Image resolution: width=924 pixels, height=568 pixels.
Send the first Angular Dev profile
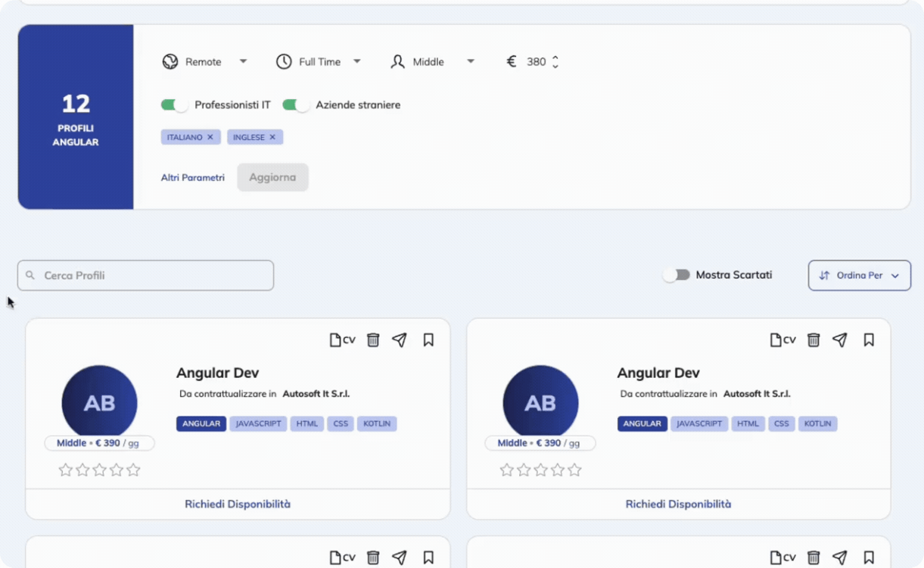click(x=400, y=340)
